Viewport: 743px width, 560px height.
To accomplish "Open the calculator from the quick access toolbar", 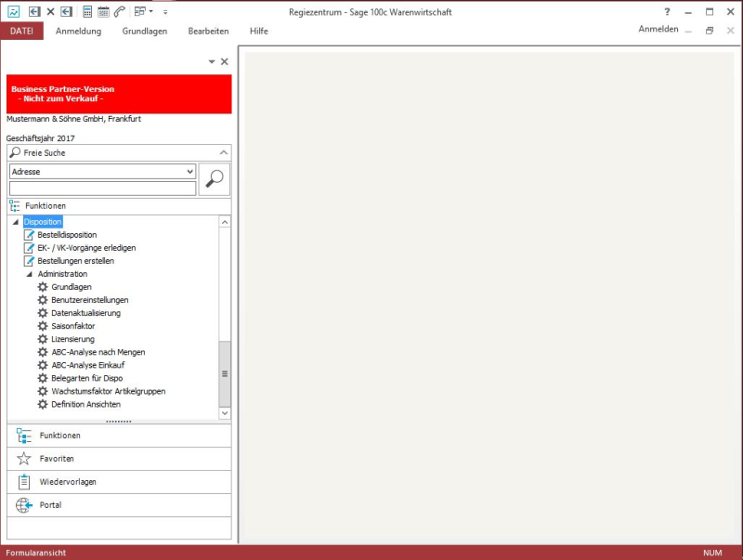I will click(87, 12).
